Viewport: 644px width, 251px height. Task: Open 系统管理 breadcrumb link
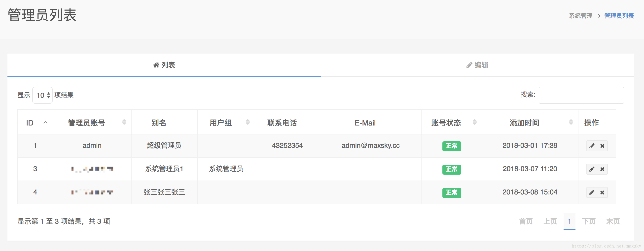580,16
